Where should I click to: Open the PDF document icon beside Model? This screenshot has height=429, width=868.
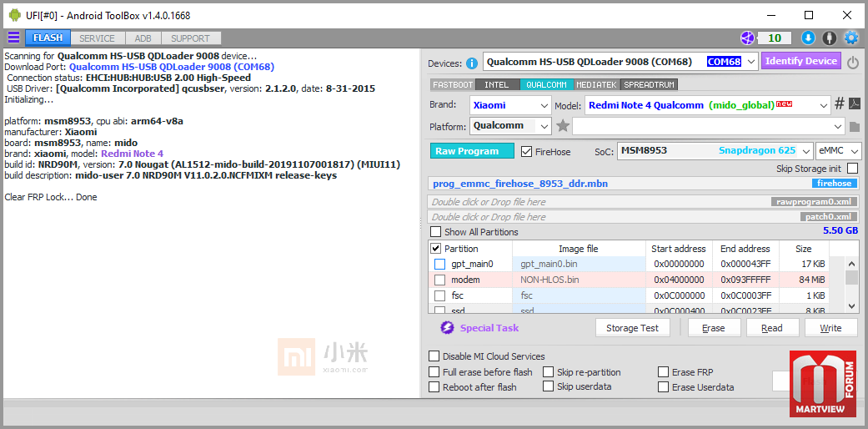(x=855, y=104)
